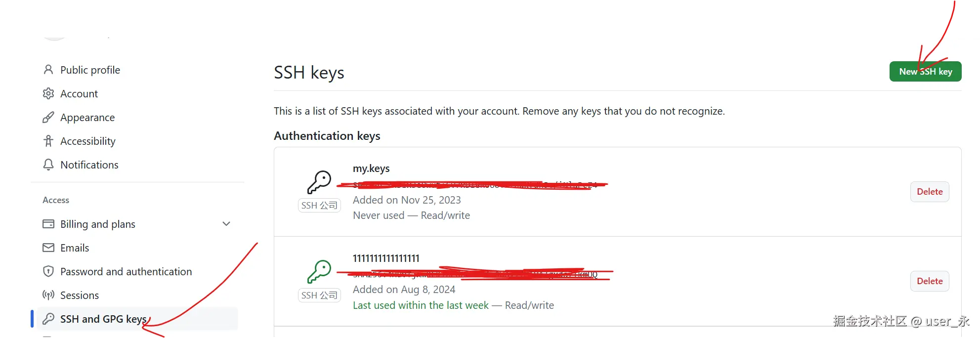Click the Sessions broadcast icon

48,295
